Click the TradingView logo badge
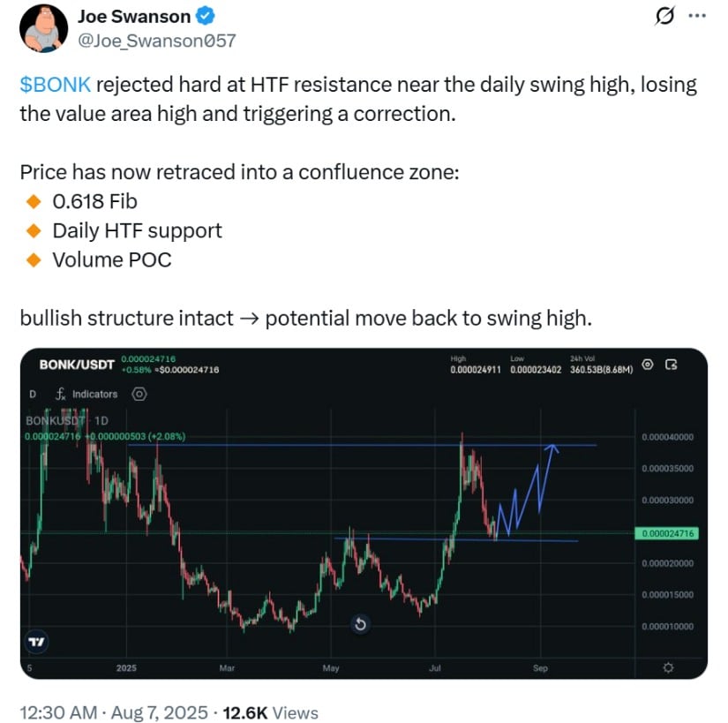The height and width of the screenshot is (723, 728). click(36, 642)
